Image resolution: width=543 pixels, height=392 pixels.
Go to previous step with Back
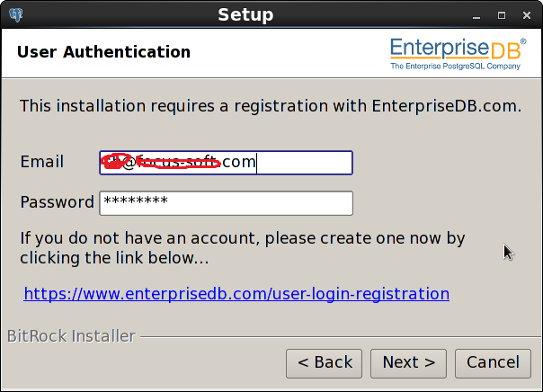[x=325, y=363]
